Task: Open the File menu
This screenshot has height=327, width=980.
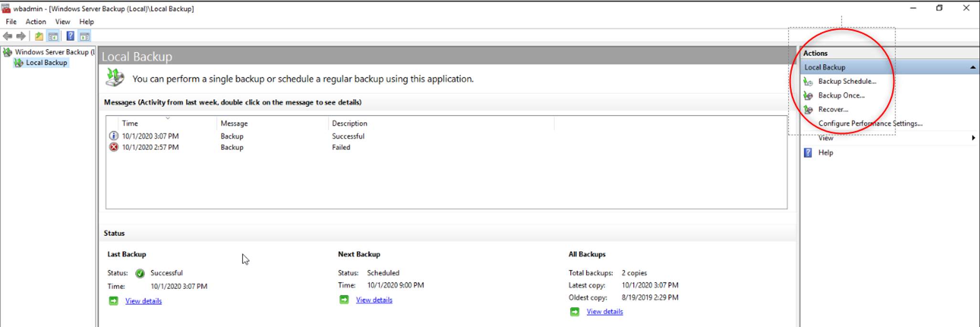Action: [11, 22]
